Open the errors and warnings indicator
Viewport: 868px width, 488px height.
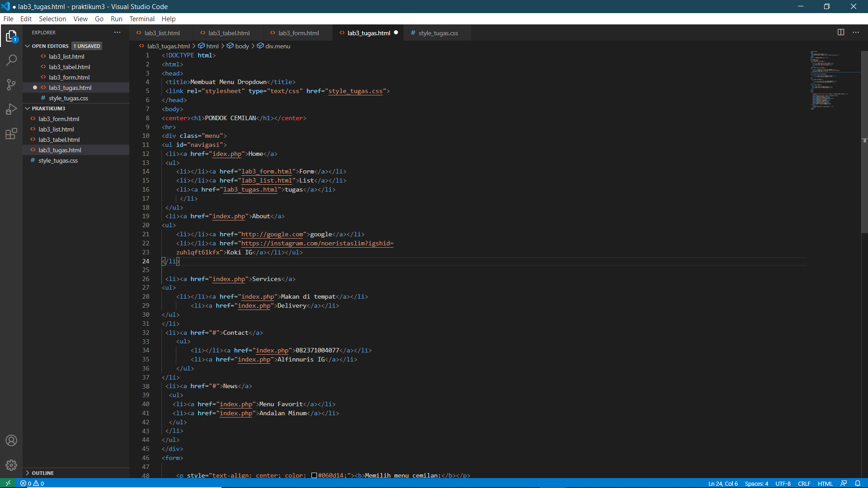[x=32, y=483]
